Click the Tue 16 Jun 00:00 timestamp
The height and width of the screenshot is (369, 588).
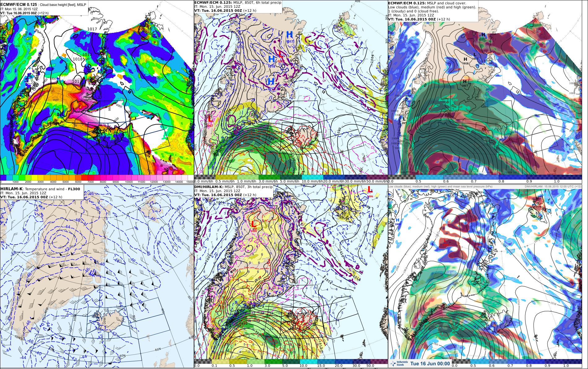tap(430, 363)
